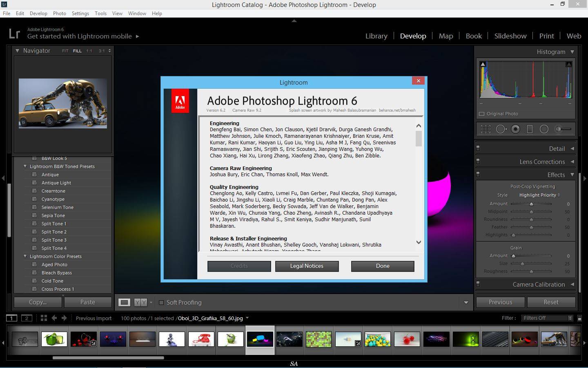The width and height of the screenshot is (588, 368).
Task: Open the Filters Off dropdown
Action: click(547, 318)
